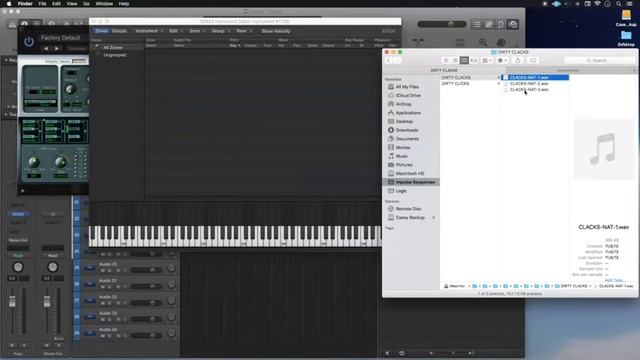Click Finder edit tags icon
Image resolution: width=640 pixels, height=360 pixels.
533,60
